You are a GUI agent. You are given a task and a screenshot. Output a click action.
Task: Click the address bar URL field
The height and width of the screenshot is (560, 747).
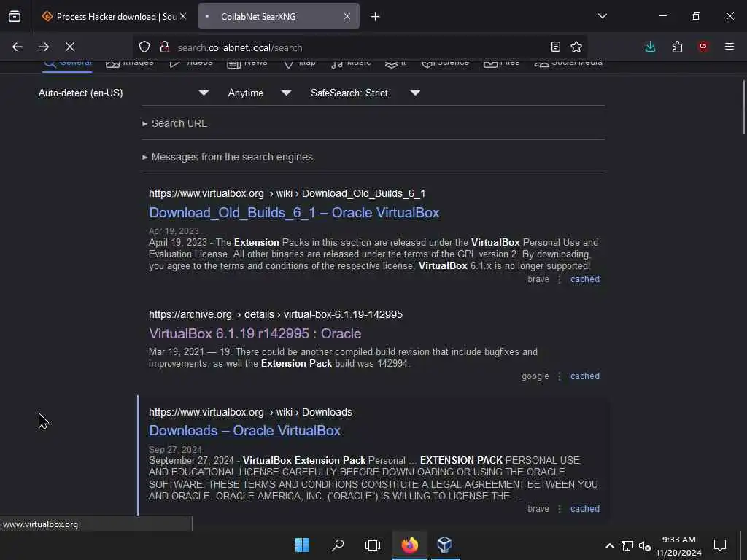point(360,47)
